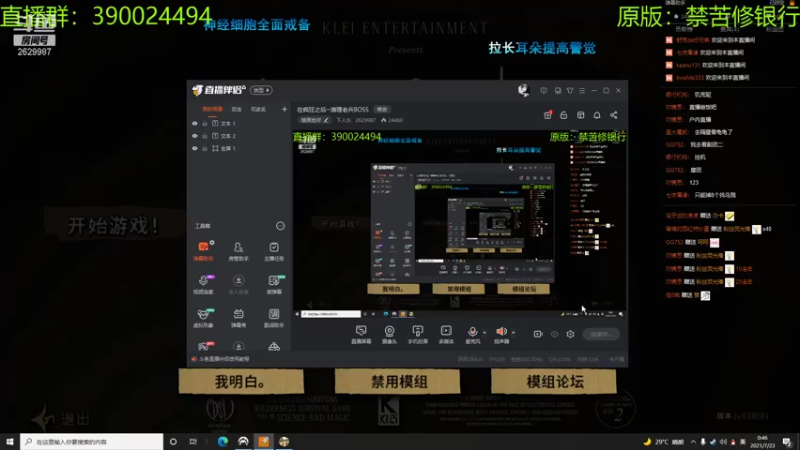
Task: Open the 读弹幕 tool
Action: click(274, 284)
